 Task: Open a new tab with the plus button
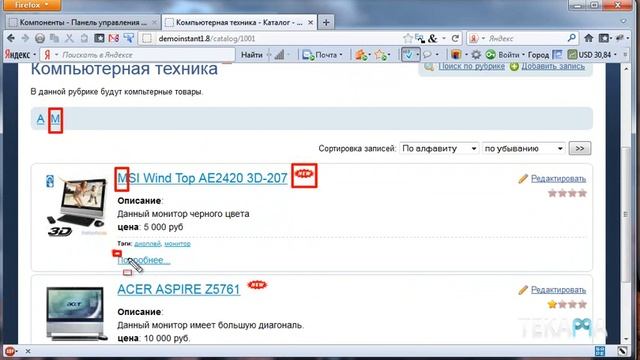(326, 22)
